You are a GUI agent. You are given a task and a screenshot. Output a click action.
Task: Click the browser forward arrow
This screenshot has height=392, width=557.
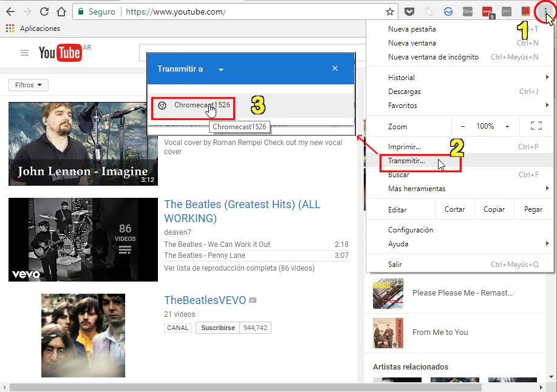point(27,12)
